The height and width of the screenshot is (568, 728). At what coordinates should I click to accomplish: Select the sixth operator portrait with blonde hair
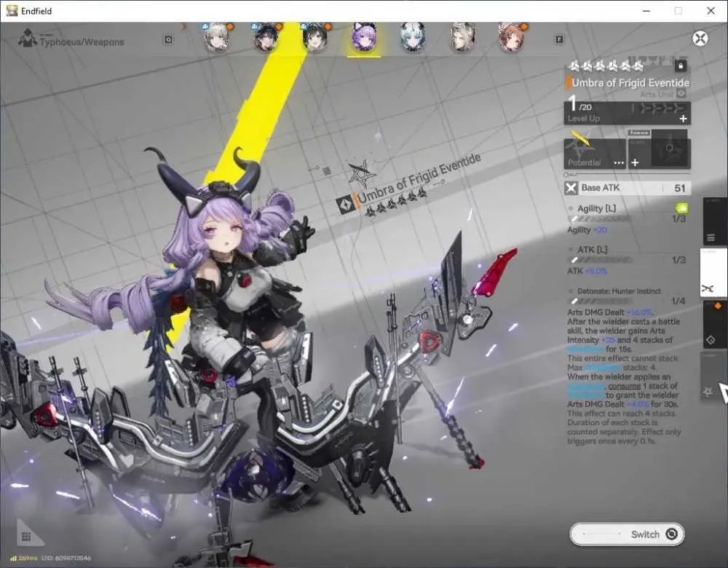(x=462, y=37)
